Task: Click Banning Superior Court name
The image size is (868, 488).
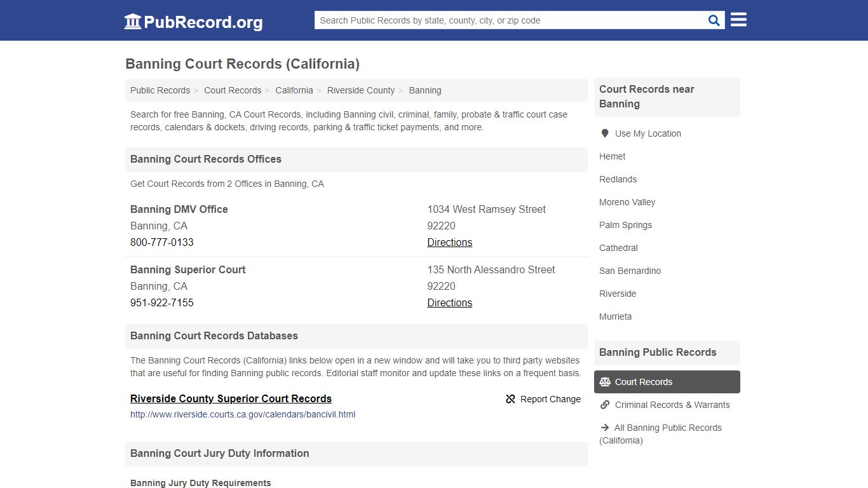Action: (x=188, y=269)
